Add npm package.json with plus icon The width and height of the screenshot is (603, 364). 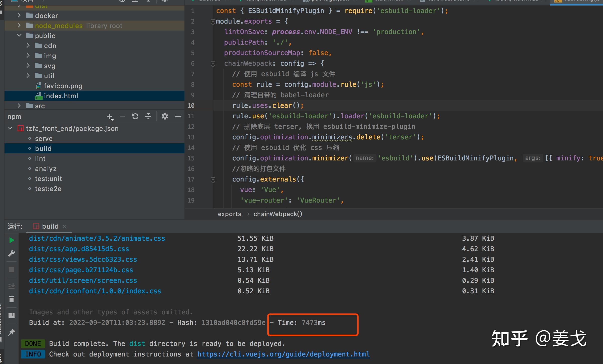[110, 116]
